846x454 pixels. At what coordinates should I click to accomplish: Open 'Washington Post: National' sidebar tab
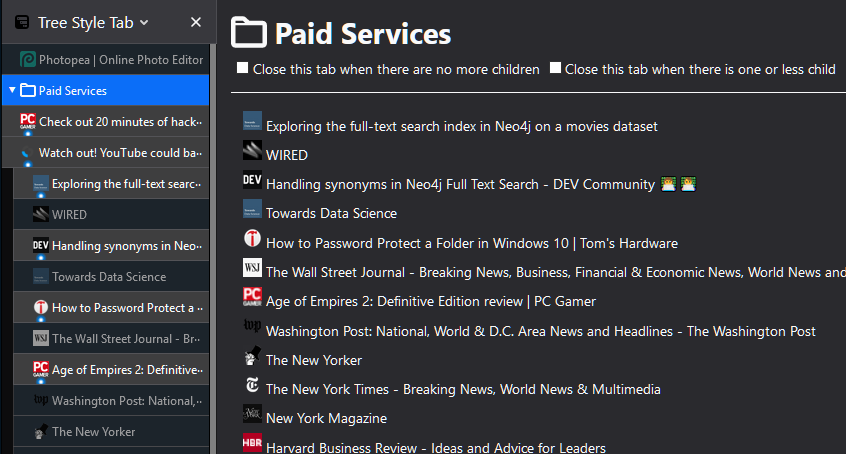tap(111, 401)
